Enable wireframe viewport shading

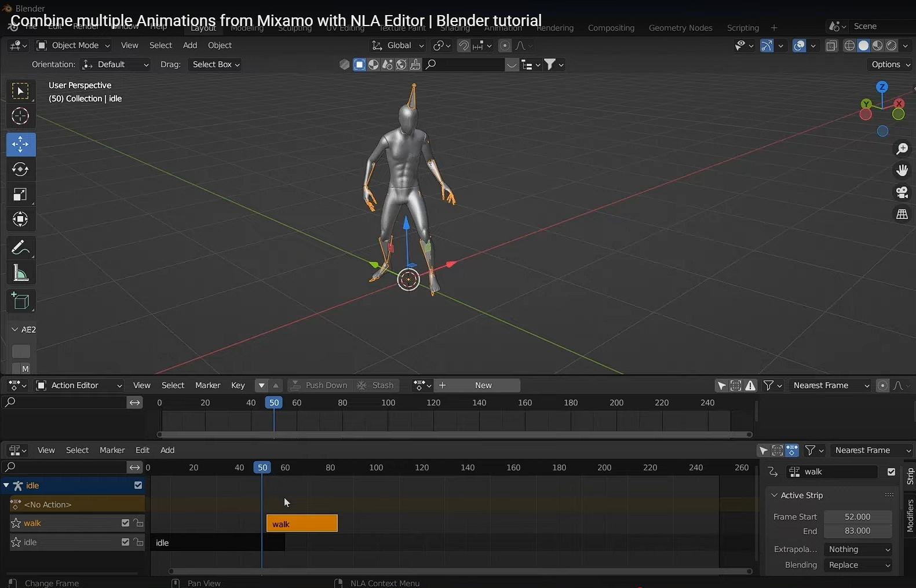click(x=849, y=46)
